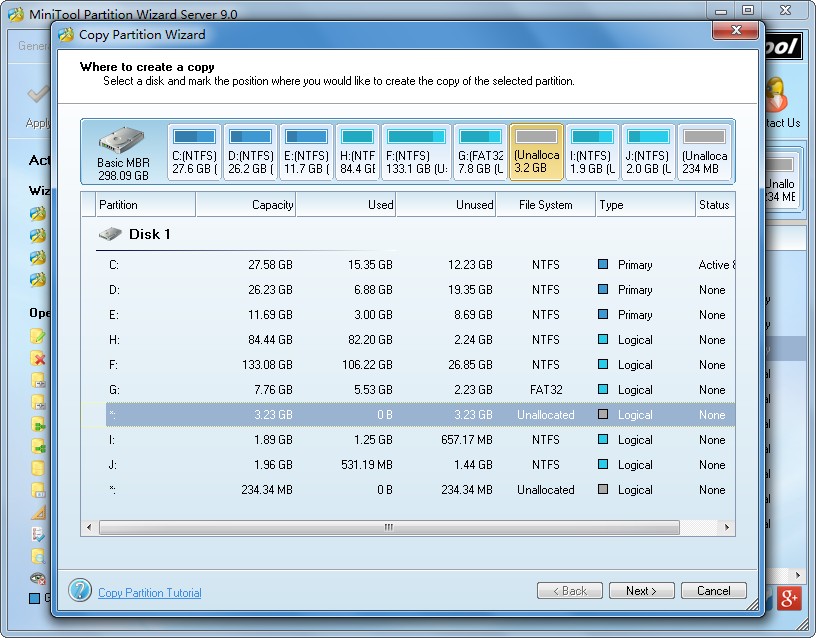Click the help question mark icon
Viewport: 816px width, 638px height.
[x=80, y=590]
